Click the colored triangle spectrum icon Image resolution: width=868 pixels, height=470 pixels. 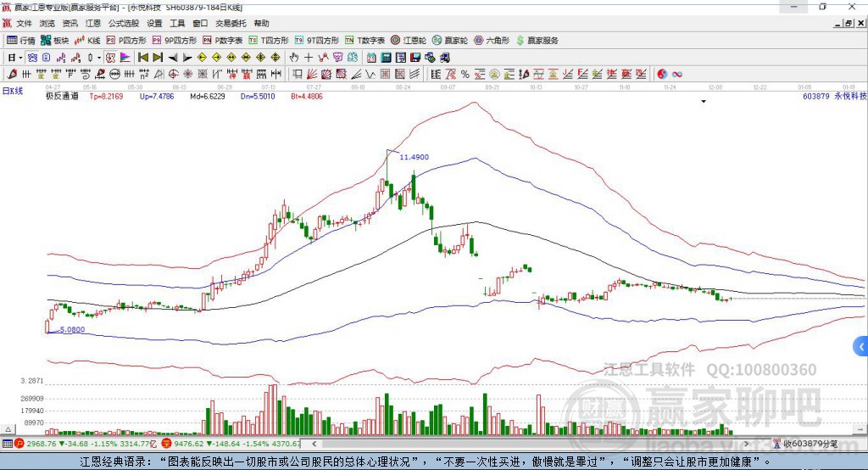pyautogui.click(x=125, y=58)
